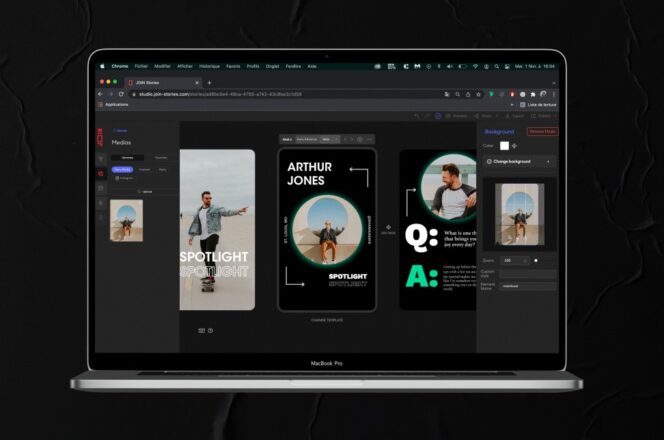Click the Wi-Fi icon in the menu bar
This screenshot has width=664, height=440.
click(476, 66)
